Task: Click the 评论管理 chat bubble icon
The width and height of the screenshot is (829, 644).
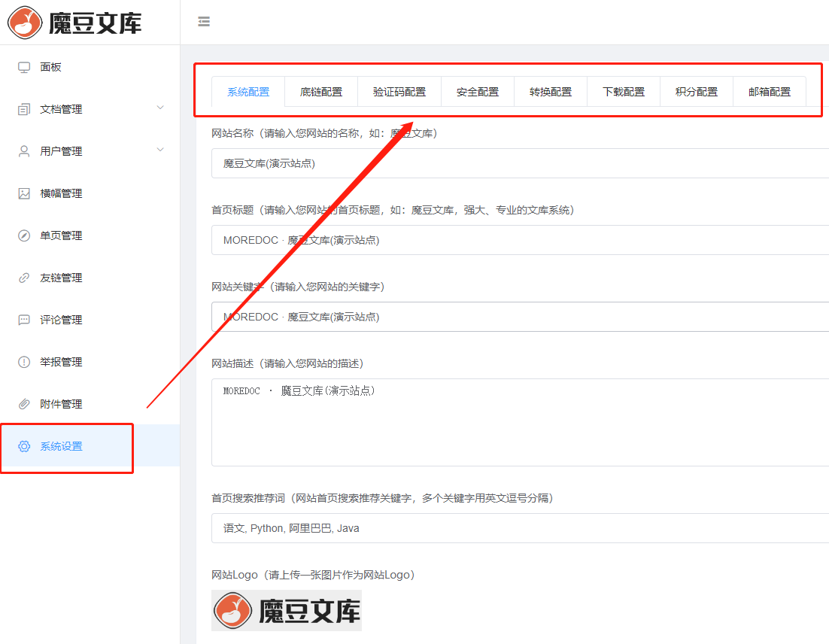Action: point(24,320)
